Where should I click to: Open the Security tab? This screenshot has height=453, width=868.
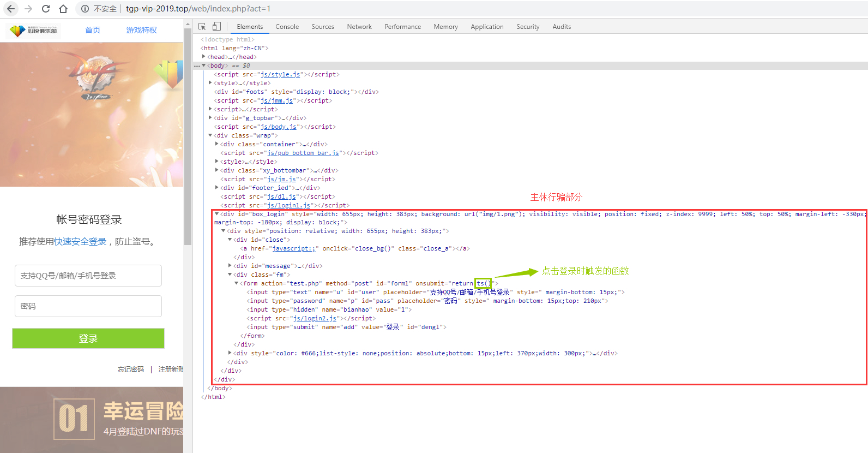528,27
